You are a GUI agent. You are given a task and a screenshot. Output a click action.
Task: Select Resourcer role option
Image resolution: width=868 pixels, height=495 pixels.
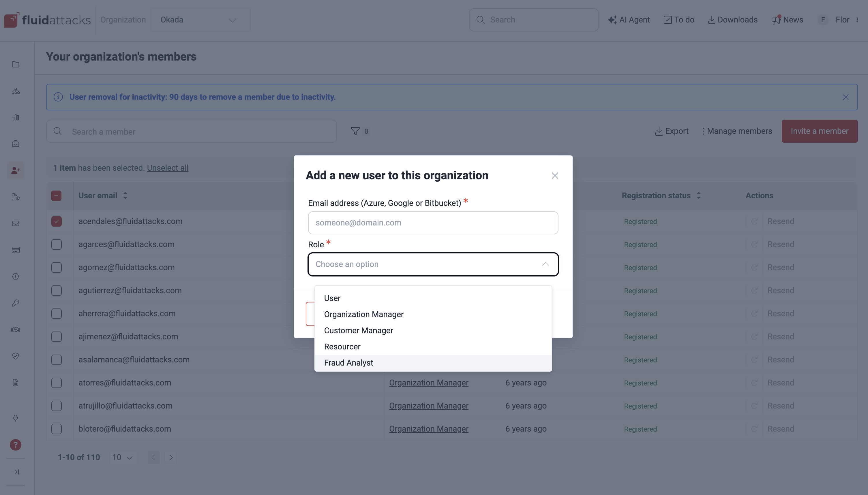(x=433, y=347)
